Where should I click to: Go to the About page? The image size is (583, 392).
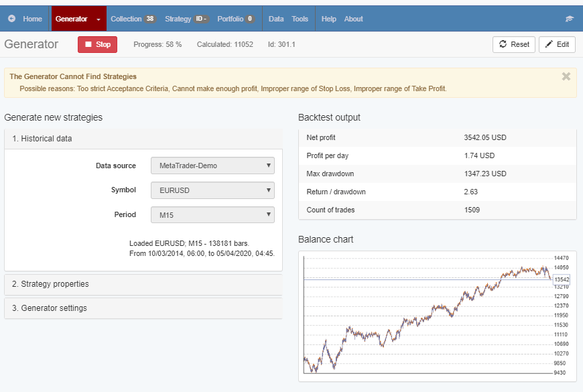coord(353,19)
